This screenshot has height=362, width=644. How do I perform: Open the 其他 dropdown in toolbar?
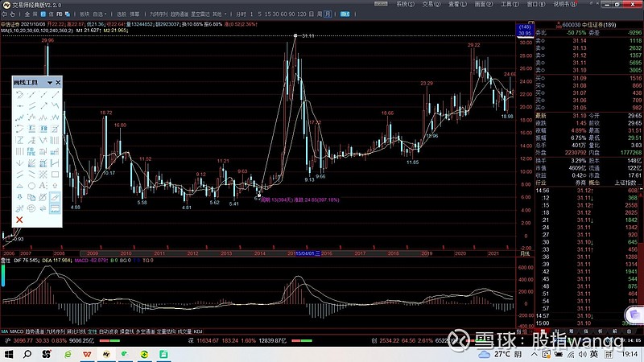point(219,14)
